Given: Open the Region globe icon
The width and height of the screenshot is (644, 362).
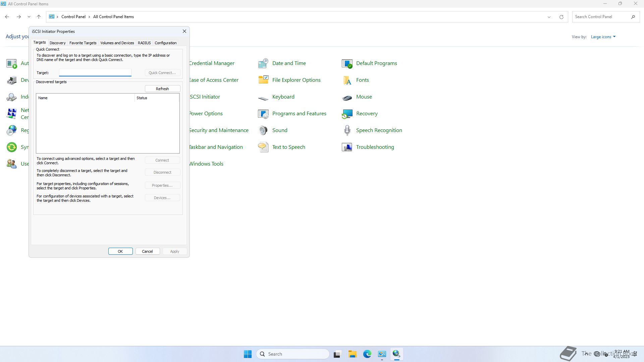Looking at the screenshot, I should coord(12,130).
